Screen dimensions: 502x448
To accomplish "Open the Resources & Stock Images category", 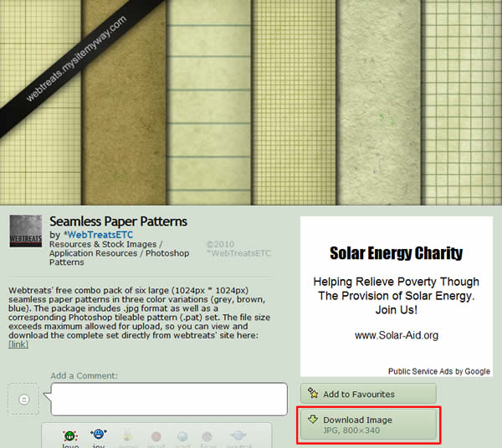I will point(103,244).
